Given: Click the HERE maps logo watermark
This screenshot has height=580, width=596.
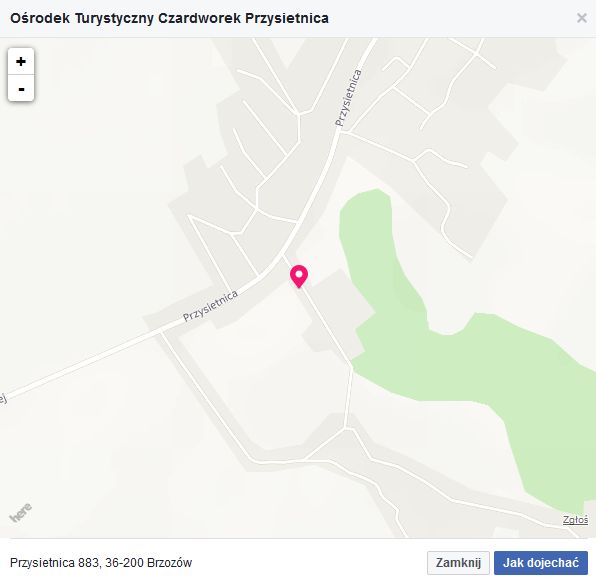Looking at the screenshot, I should [x=21, y=513].
